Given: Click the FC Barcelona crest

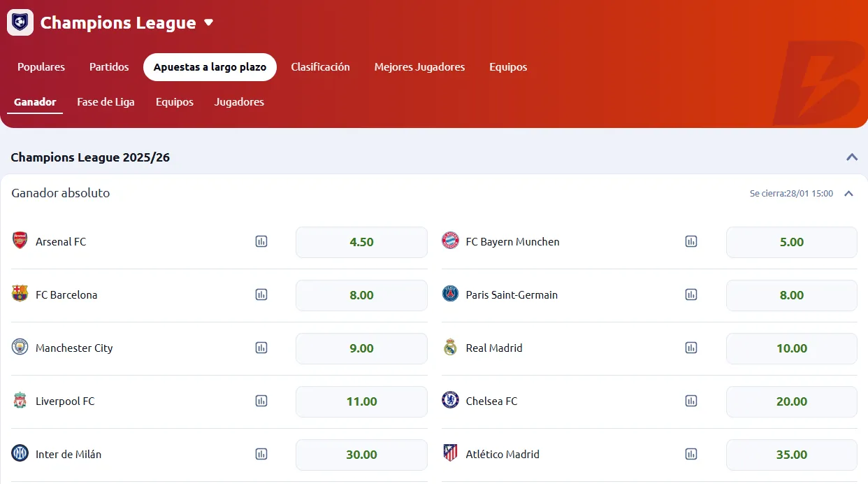Looking at the screenshot, I should 21,294.
